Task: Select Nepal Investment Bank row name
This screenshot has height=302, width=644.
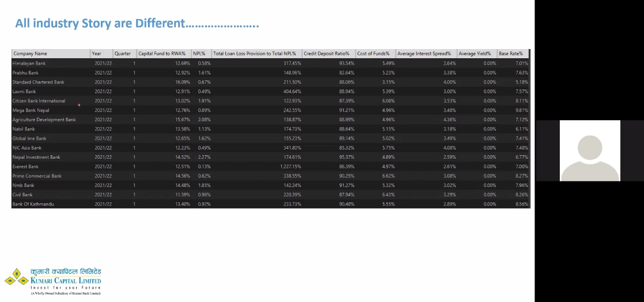Action: click(x=36, y=157)
